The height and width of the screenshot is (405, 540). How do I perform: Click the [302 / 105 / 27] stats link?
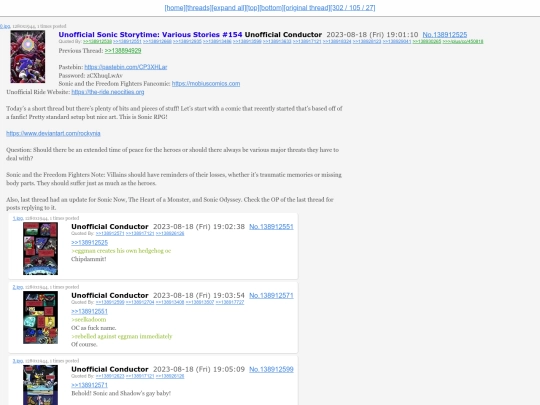(x=353, y=8)
